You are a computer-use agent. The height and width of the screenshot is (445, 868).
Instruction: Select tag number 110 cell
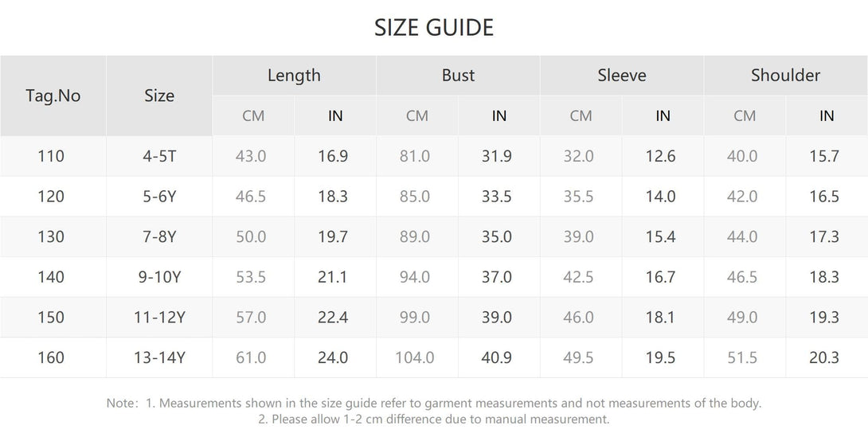click(x=51, y=156)
